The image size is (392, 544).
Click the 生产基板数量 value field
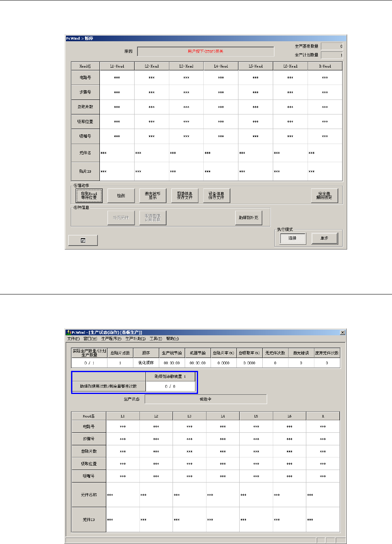tap(332, 46)
